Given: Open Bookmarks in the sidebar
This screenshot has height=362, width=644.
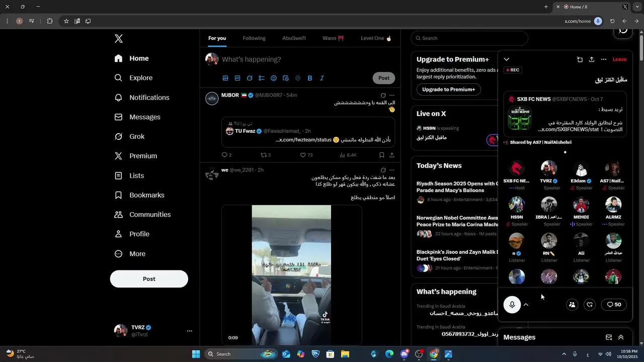Looking at the screenshot, I should click(x=139, y=195).
